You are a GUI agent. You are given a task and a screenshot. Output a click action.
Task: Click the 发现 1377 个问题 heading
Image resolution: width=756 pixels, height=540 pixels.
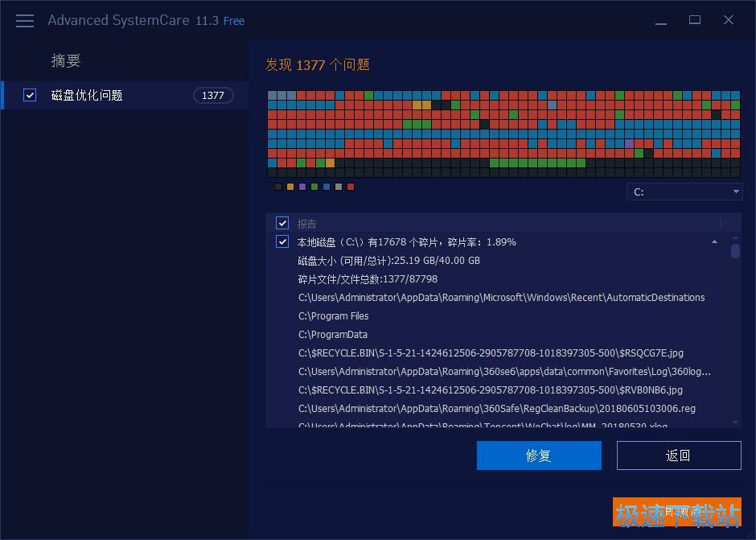coord(318,64)
